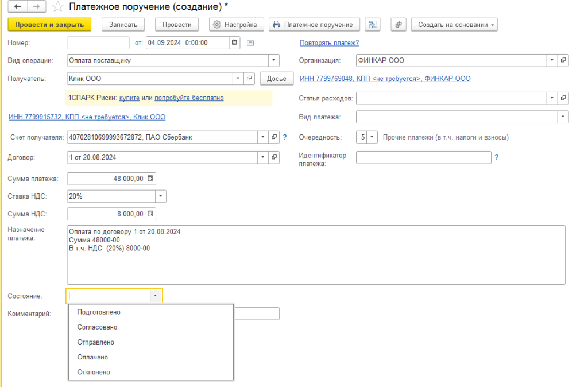Open calculator icon in Сумма НДС field

point(150,214)
